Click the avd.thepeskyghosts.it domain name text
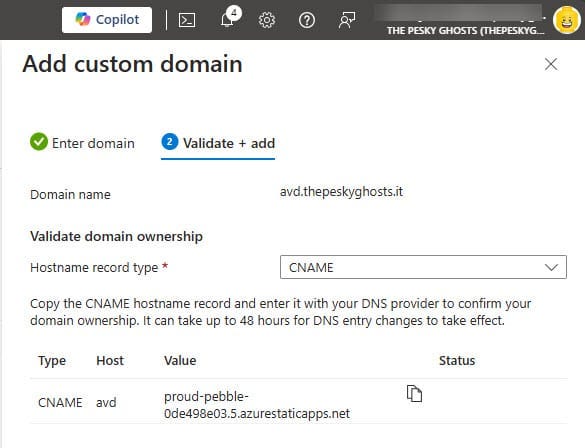Screen dimensions: 585x448 341,192
